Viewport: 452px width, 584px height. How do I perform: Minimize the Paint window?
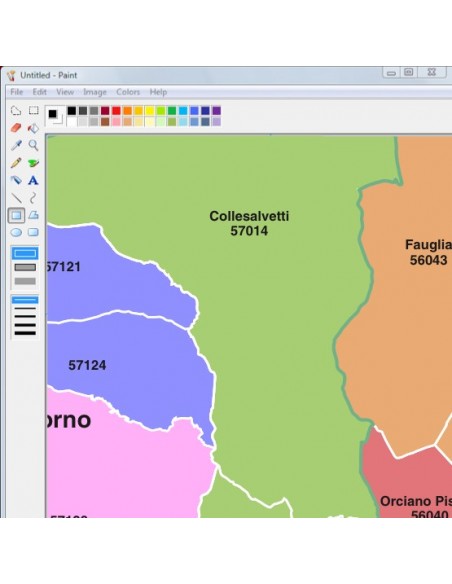[x=391, y=73]
